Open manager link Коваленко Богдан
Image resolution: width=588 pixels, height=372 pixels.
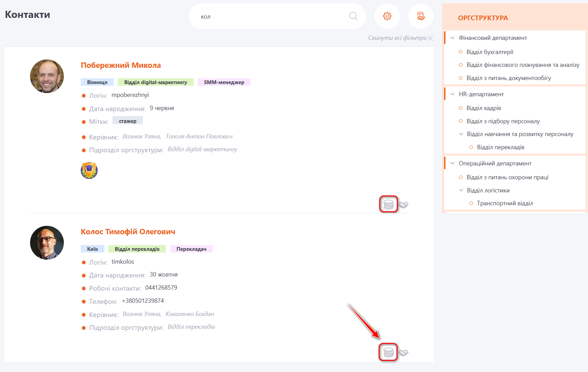[189, 314]
